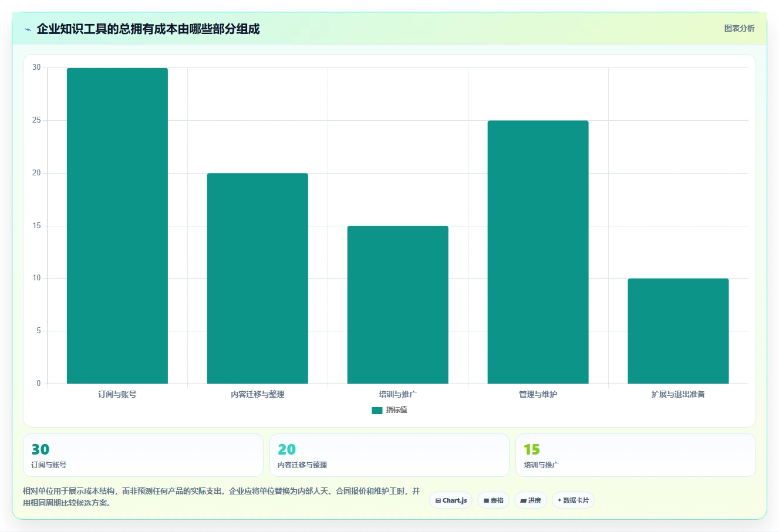
Task: Click the 表格 tag chip
Action: point(494,500)
